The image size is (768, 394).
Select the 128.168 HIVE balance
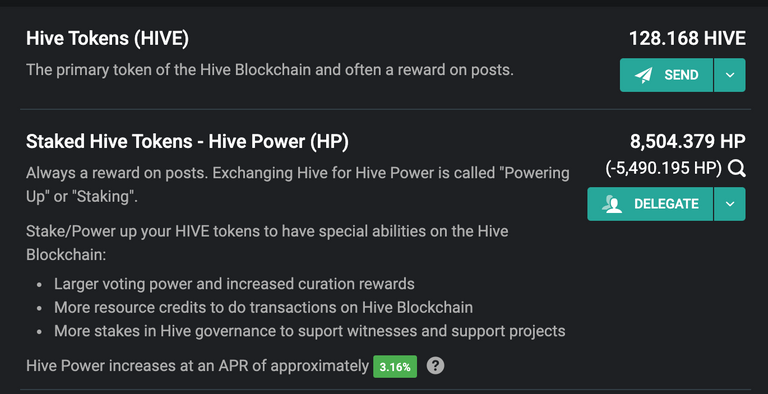point(687,38)
